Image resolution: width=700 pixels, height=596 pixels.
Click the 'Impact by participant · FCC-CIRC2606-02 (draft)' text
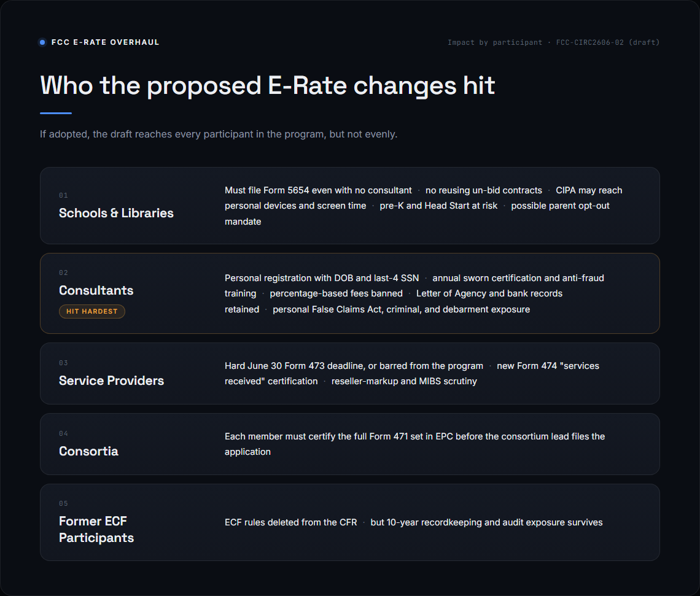(554, 42)
